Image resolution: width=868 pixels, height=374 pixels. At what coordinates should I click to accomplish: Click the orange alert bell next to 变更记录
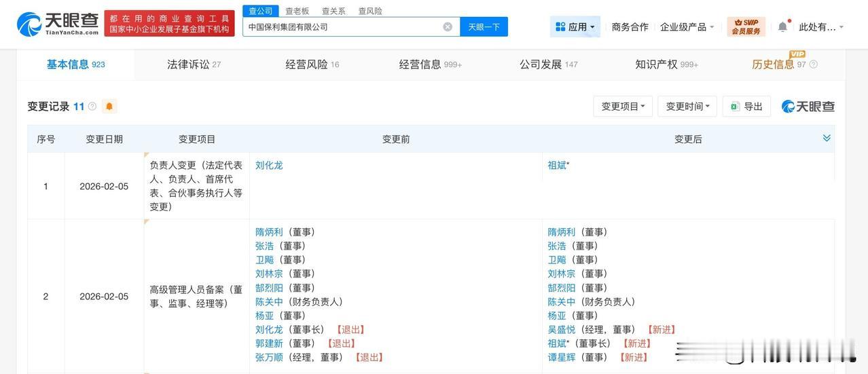[109, 107]
